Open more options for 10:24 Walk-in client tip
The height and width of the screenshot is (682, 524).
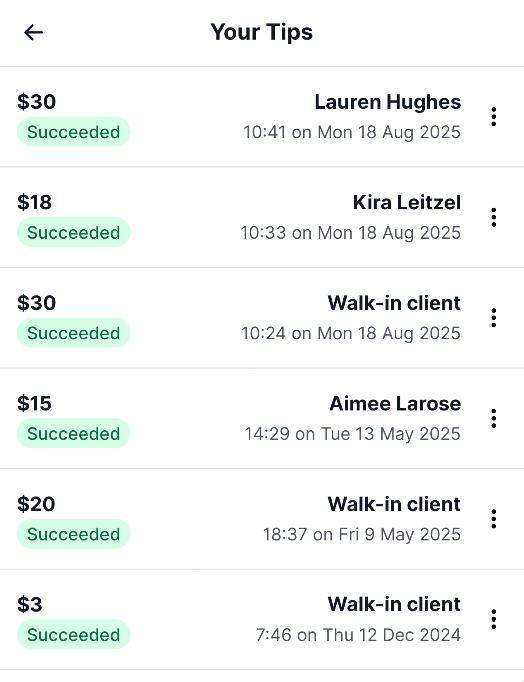coord(494,318)
